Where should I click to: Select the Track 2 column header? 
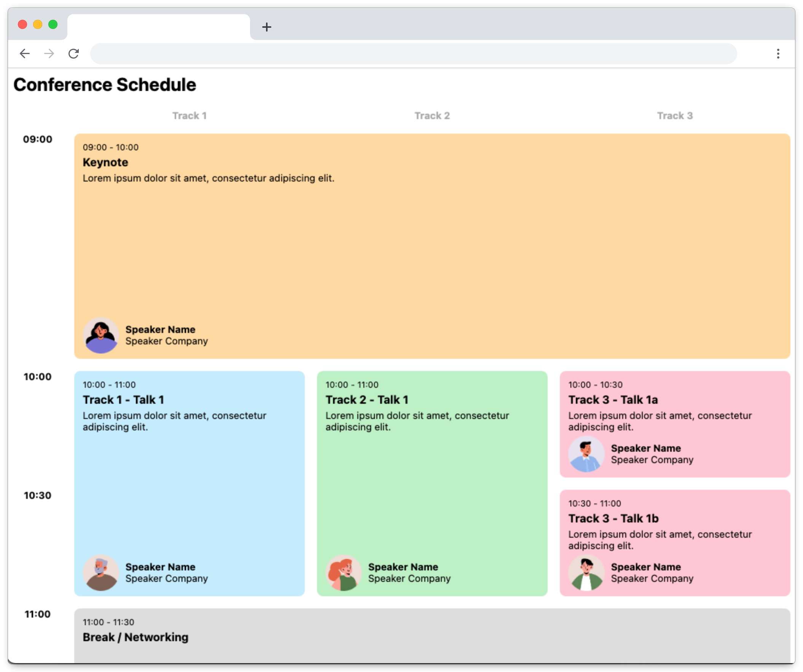(432, 115)
